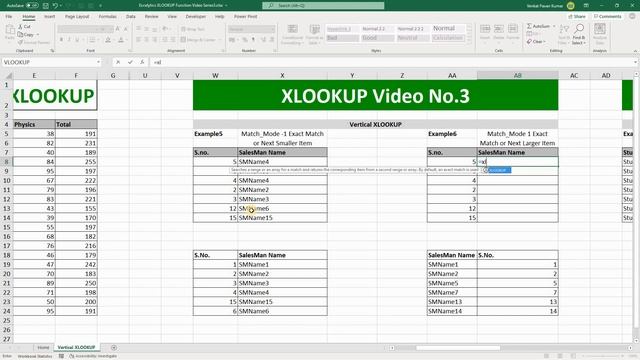Toggle Bold formatting
The height and width of the screenshot is (360, 640).
[61, 40]
